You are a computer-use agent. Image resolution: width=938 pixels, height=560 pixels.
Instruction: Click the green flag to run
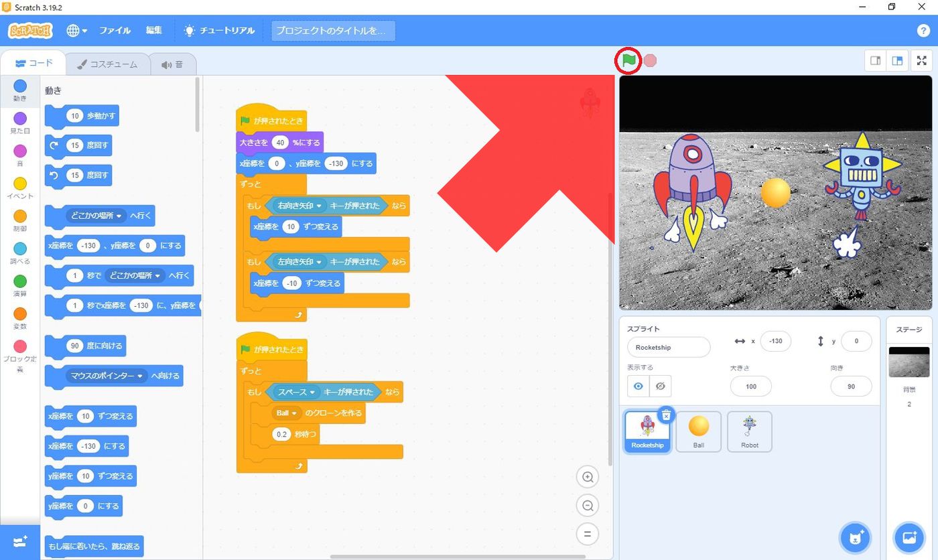coord(628,60)
